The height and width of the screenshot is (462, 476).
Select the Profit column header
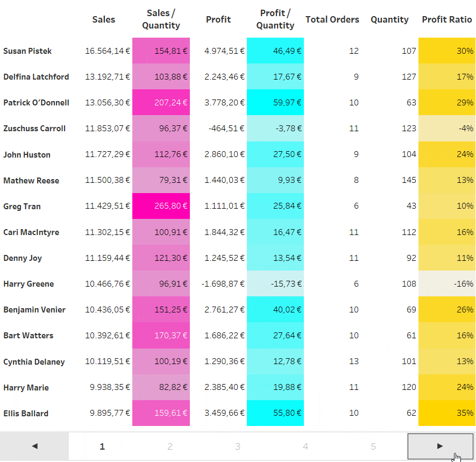point(218,19)
